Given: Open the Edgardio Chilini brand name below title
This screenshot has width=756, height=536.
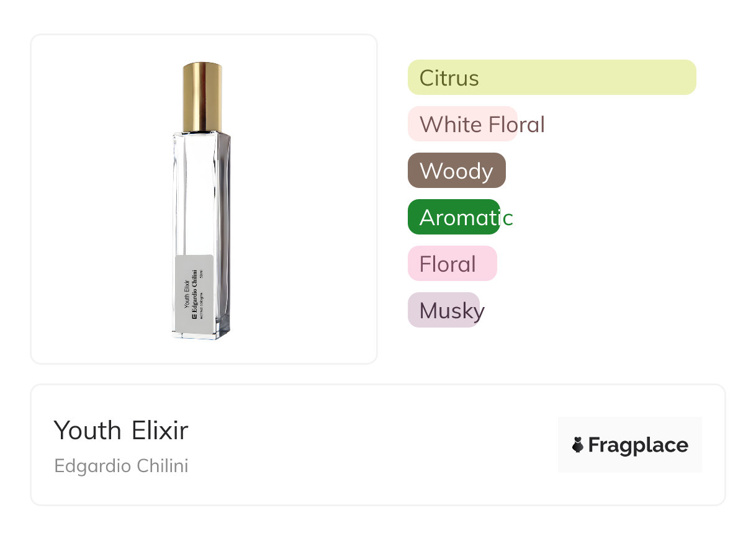Looking at the screenshot, I should pyautogui.click(x=121, y=466).
